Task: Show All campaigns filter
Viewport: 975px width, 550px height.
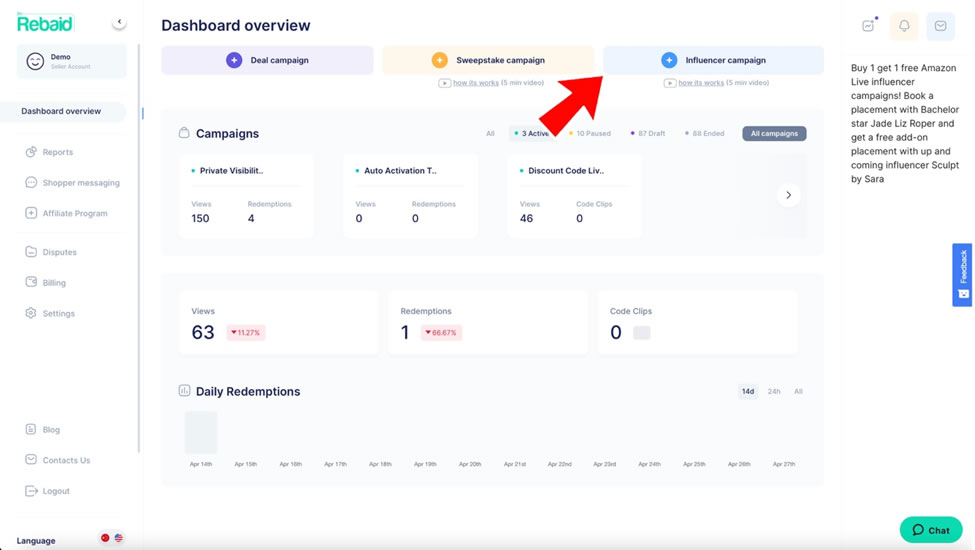Action: pos(491,134)
